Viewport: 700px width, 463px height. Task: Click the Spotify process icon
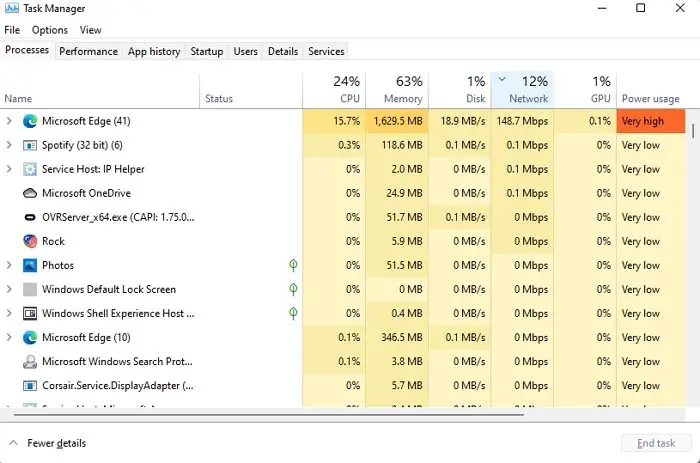point(30,145)
